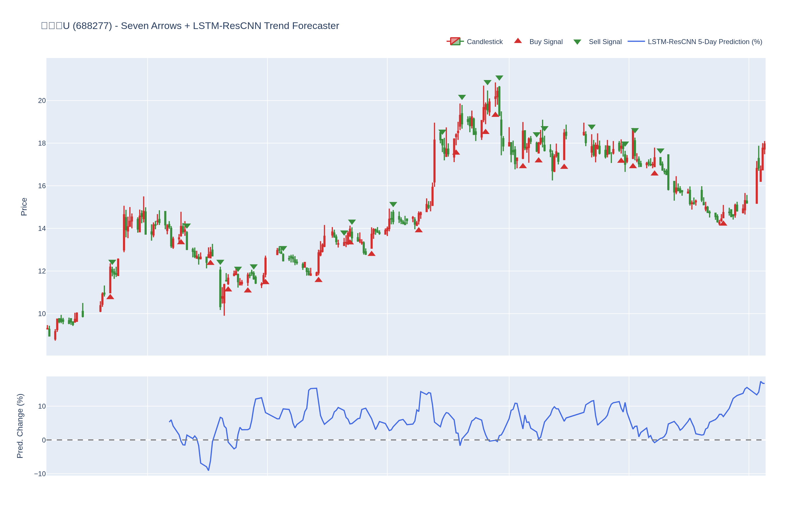Click the lowest trough of the blue prediction line

[x=209, y=470]
